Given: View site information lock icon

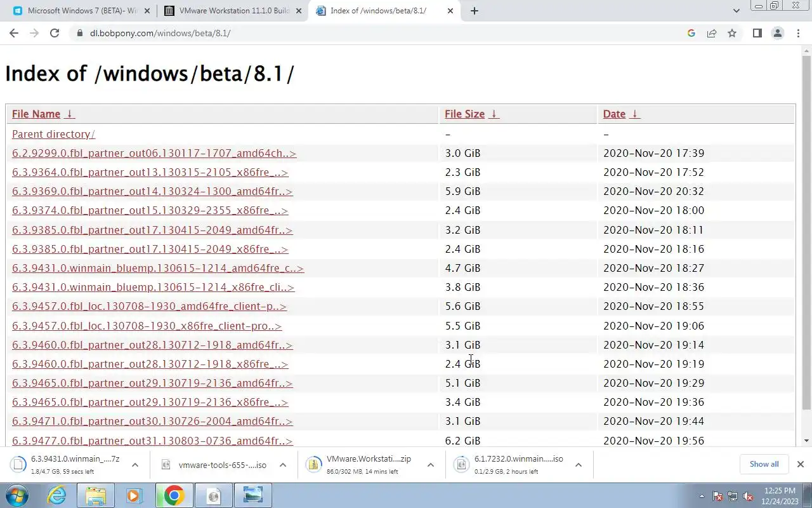Looking at the screenshot, I should (79, 33).
